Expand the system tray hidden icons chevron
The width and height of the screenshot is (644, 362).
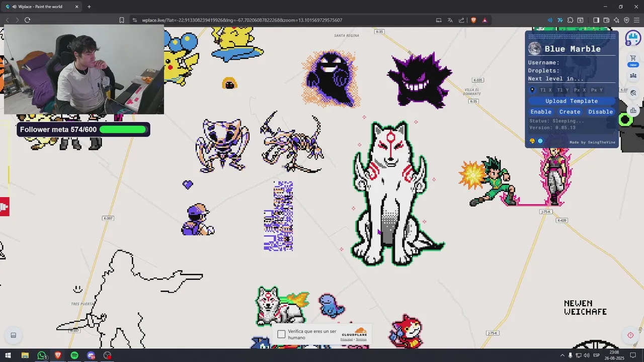click(562, 355)
